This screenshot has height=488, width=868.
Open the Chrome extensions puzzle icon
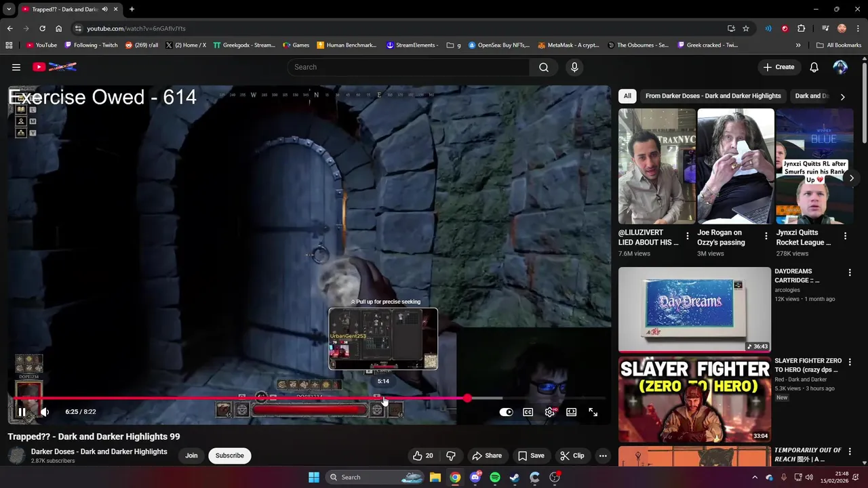[x=802, y=28]
